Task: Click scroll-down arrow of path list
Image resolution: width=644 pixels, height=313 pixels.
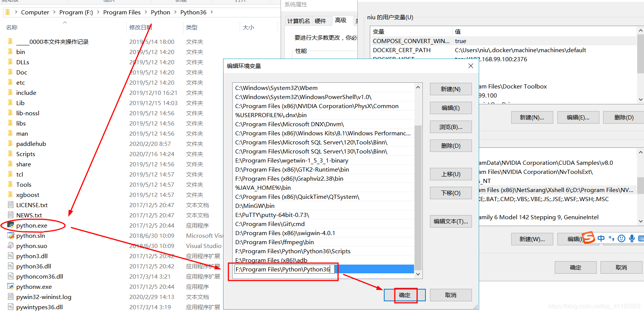Action: point(418,274)
